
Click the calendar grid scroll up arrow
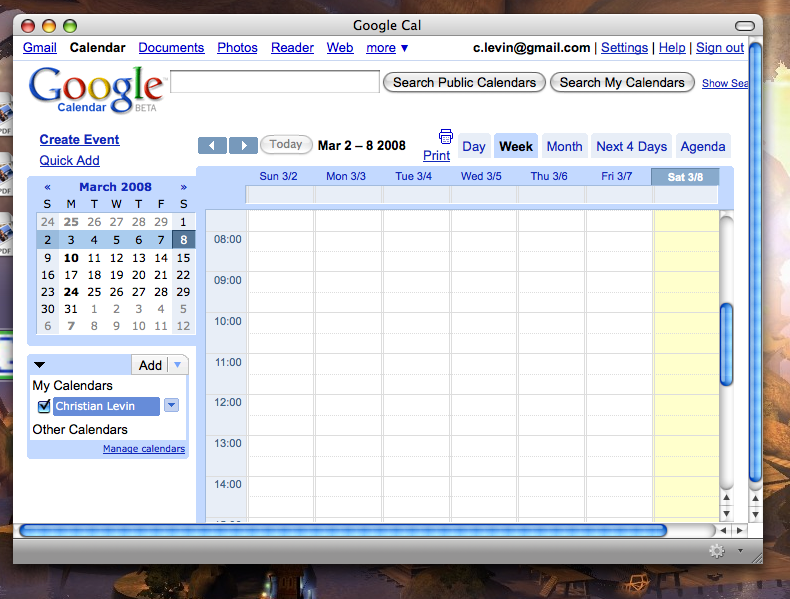click(726, 497)
